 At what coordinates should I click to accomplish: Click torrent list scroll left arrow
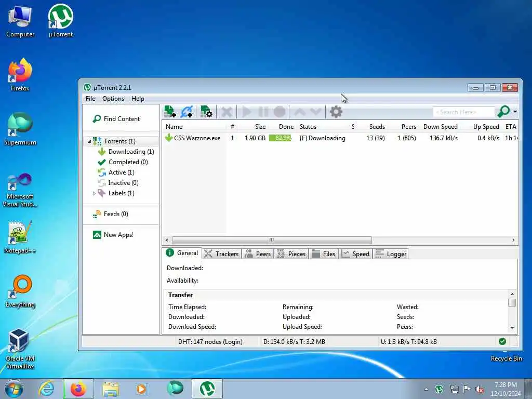point(167,240)
